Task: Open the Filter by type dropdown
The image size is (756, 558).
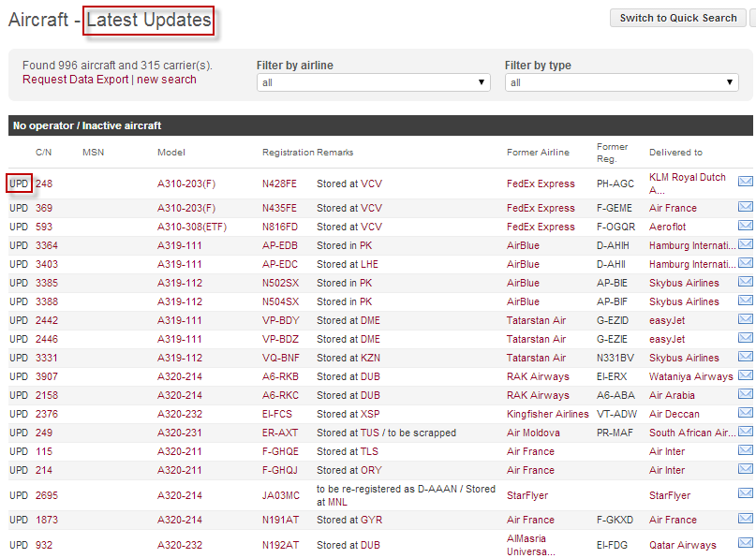Action: click(621, 82)
